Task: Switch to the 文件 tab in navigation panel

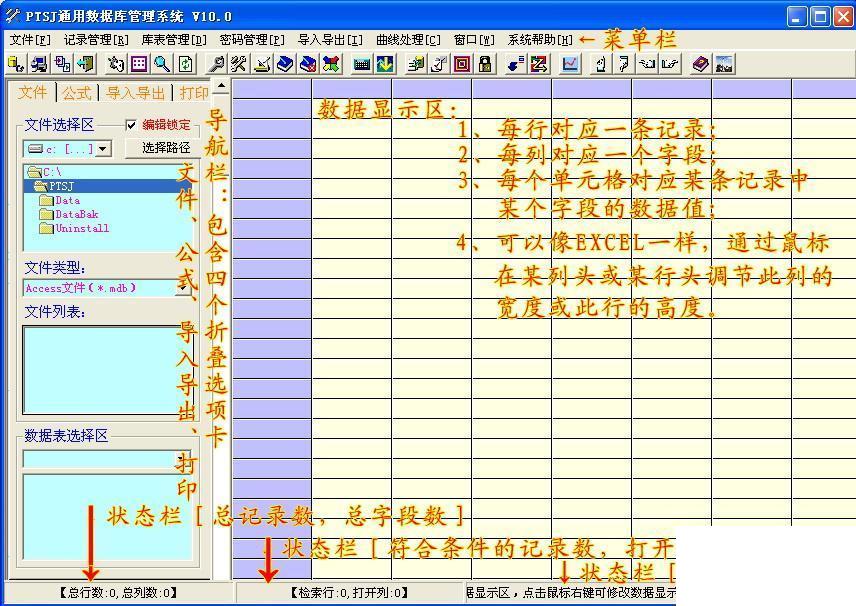Action: [x=32, y=92]
